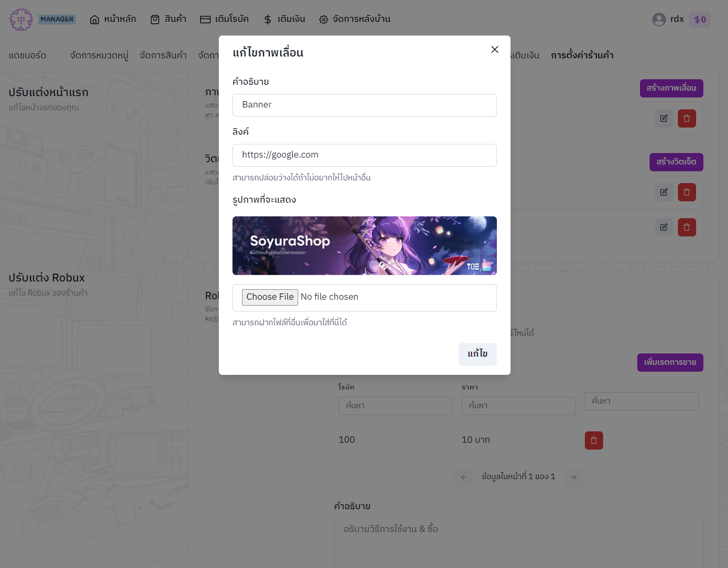Switch to the จัดการหมวดหมู่ tab
728x568 pixels.
pyautogui.click(x=99, y=56)
